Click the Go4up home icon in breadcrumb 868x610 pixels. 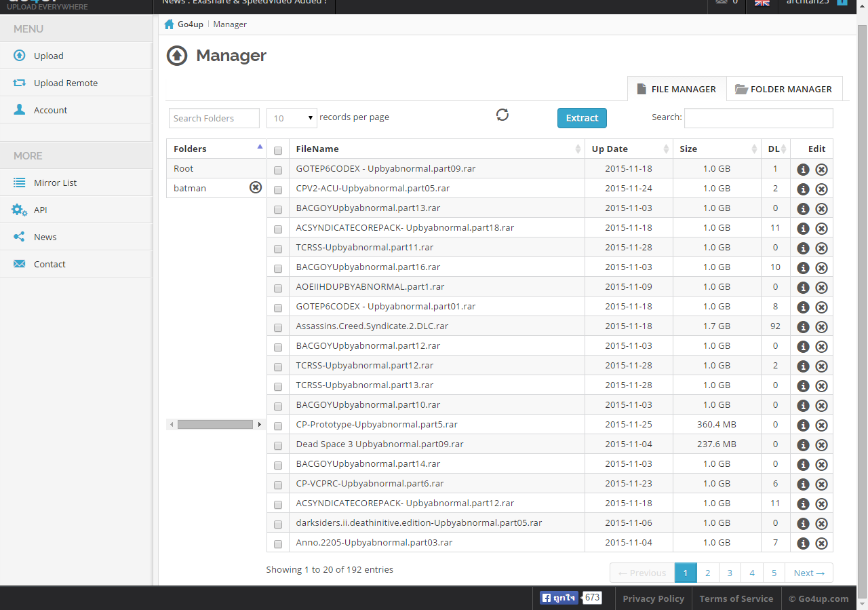pos(170,24)
